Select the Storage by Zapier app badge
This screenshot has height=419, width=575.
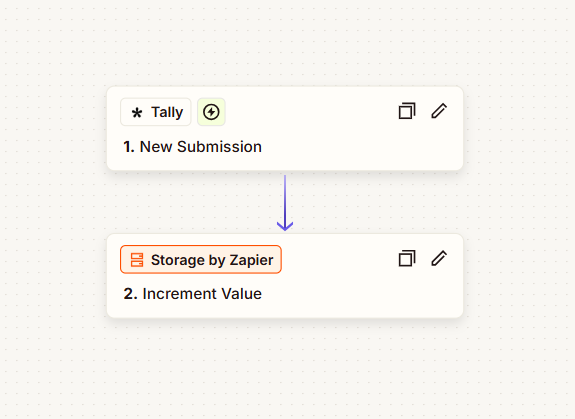coord(201,260)
